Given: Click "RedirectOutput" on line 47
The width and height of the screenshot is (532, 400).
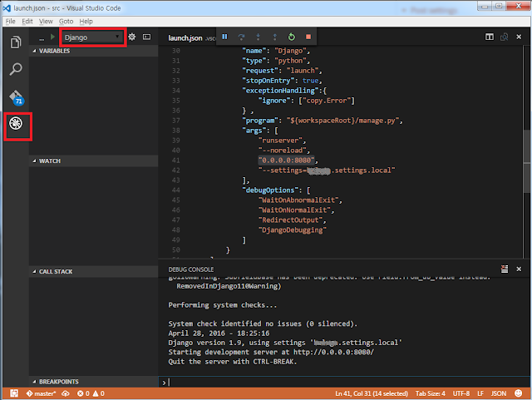Looking at the screenshot, I should 290,220.
